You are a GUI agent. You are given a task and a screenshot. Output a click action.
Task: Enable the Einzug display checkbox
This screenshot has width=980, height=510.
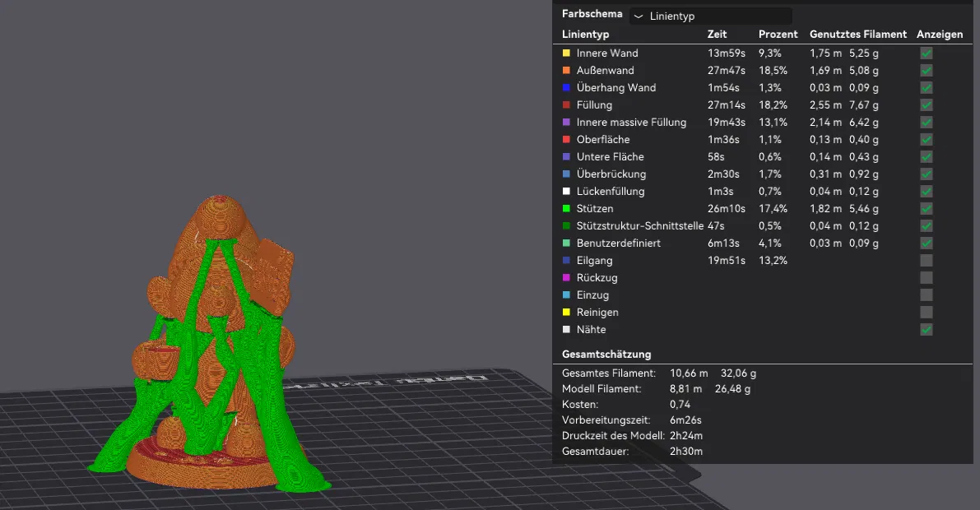click(x=927, y=295)
